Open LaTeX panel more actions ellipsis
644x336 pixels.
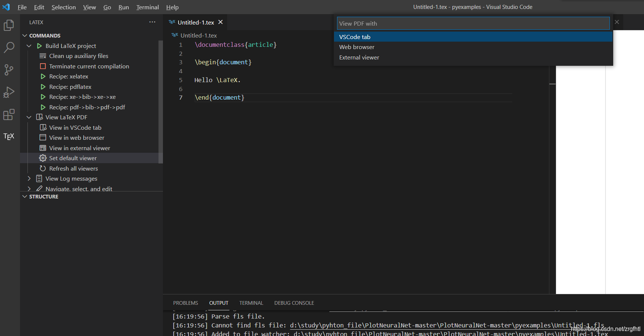[152, 22]
